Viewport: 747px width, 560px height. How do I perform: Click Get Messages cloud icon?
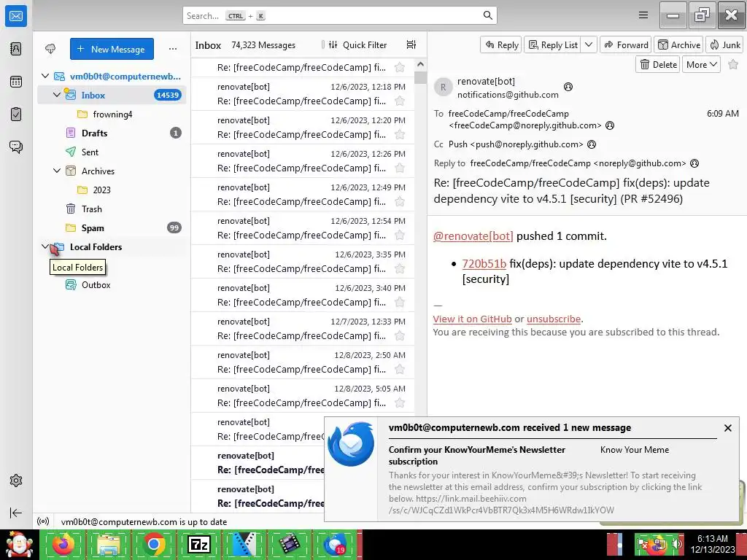(x=50, y=49)
